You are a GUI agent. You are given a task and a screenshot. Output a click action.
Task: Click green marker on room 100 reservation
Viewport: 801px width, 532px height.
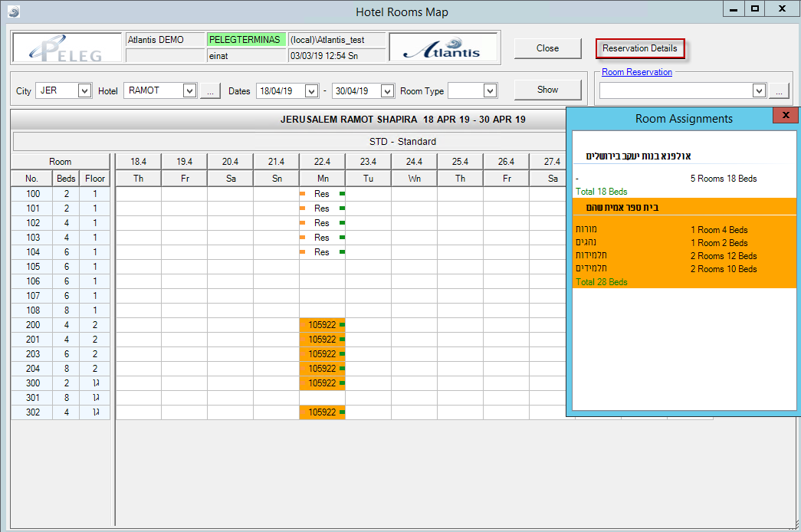pos(342,194)
